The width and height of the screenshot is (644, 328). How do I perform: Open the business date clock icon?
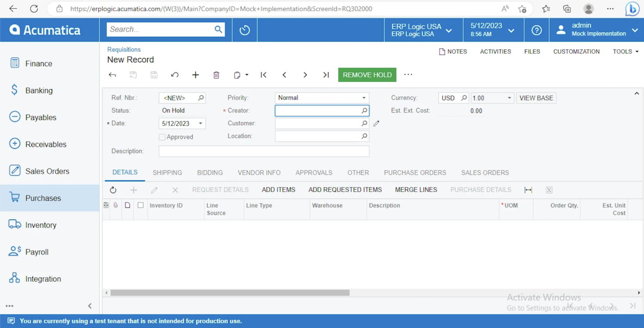tap(244, 30)
